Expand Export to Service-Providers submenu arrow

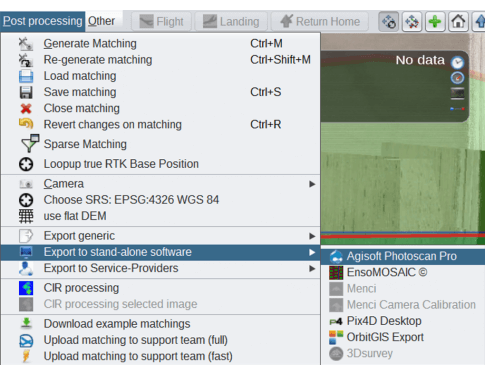[312, 268]
